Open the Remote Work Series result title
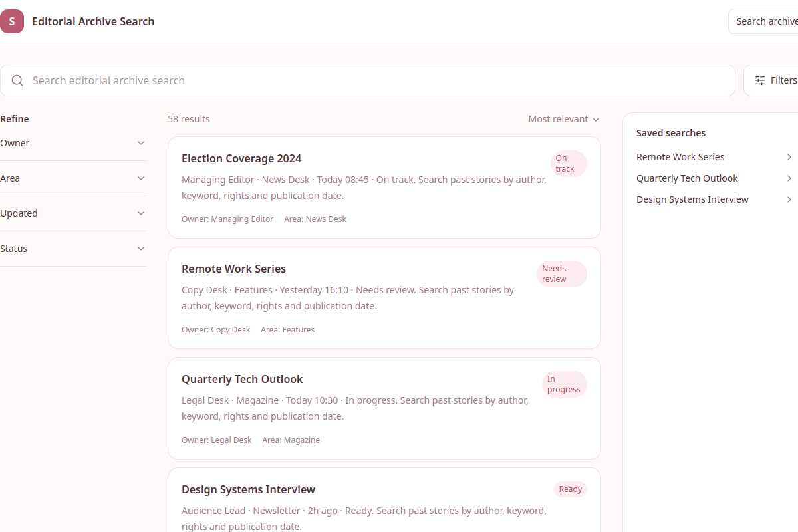Viewport: 798px width, 532px height. 233,269
